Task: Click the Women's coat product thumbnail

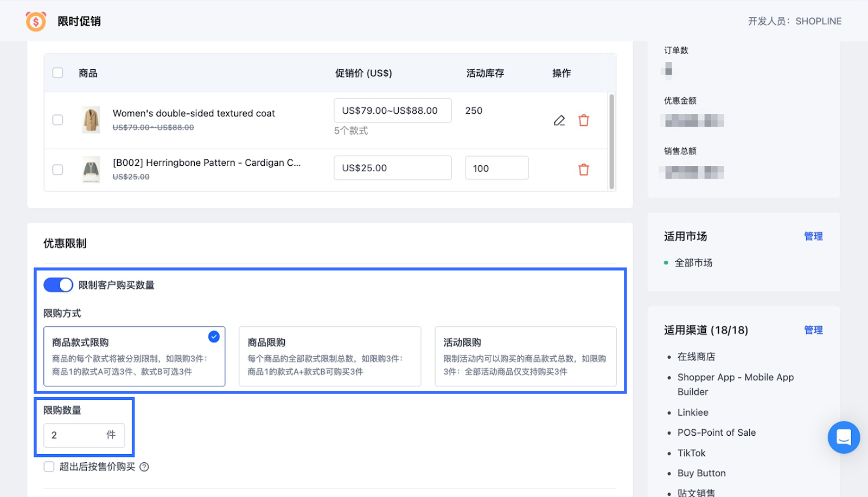Action: pos(91,120)
